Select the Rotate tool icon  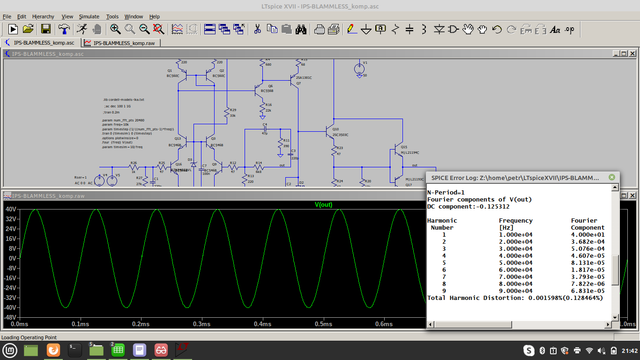[526, 29]
